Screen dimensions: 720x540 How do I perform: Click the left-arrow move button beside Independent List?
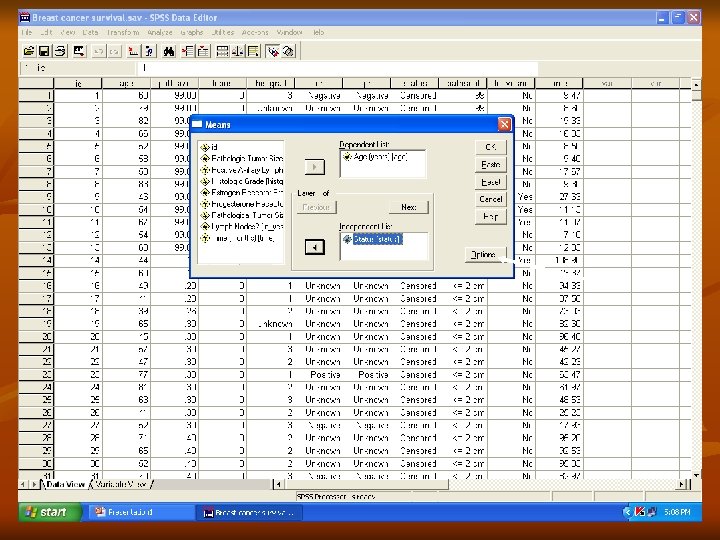click(315, 247)
